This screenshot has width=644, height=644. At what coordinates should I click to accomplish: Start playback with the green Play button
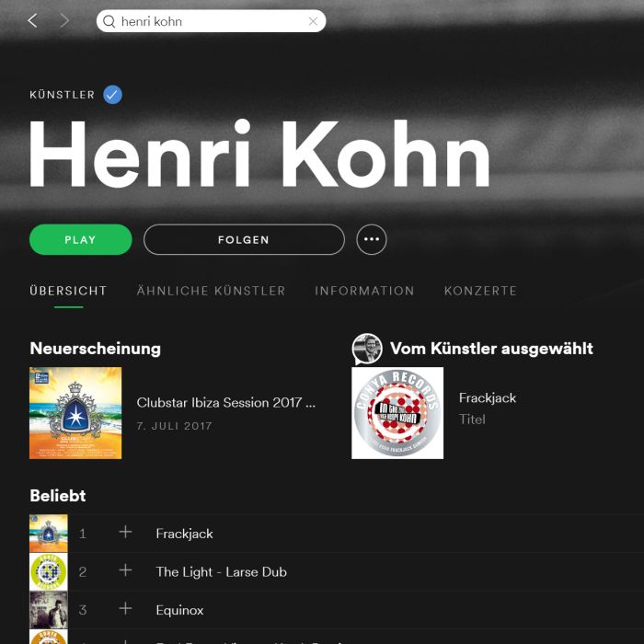pos(81,239)
